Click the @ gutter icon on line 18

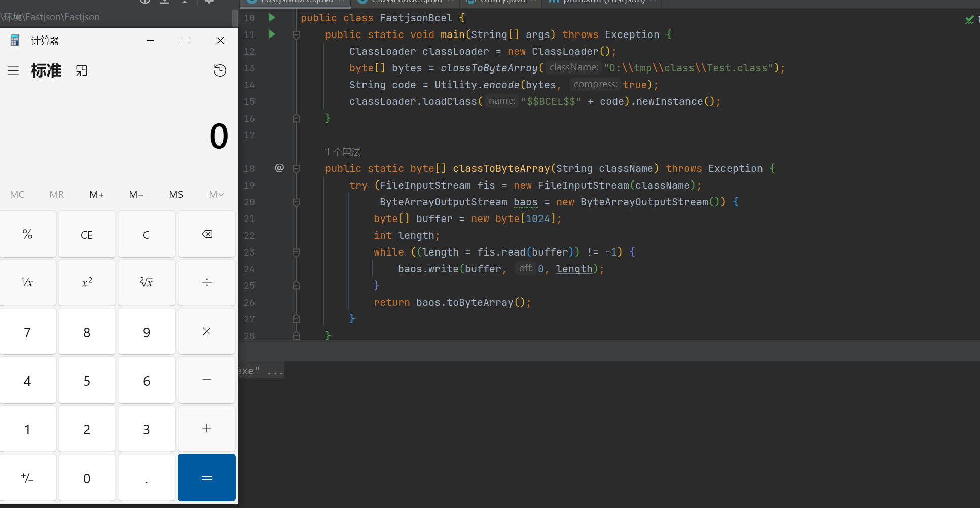coord(279,168)
